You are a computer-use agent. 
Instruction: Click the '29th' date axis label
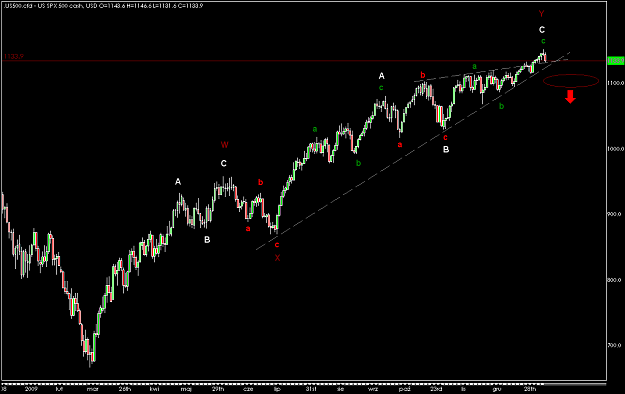(218, 389)
